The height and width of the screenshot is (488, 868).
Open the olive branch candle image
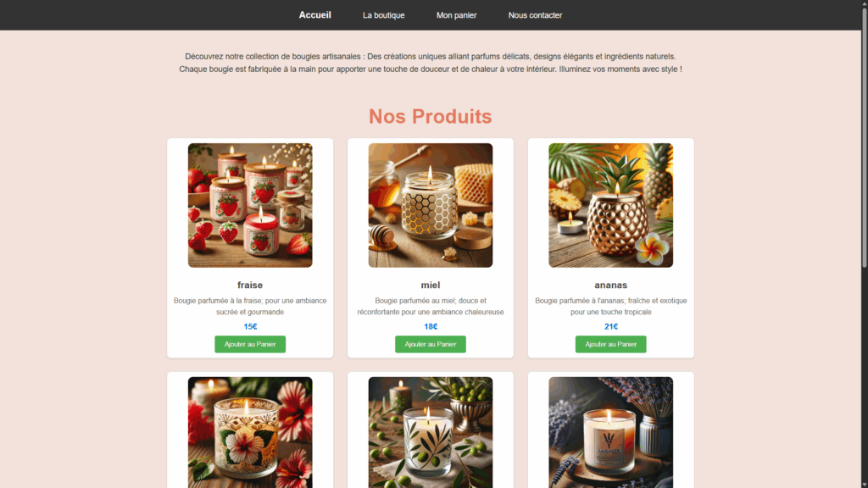(x=431, y=433)
